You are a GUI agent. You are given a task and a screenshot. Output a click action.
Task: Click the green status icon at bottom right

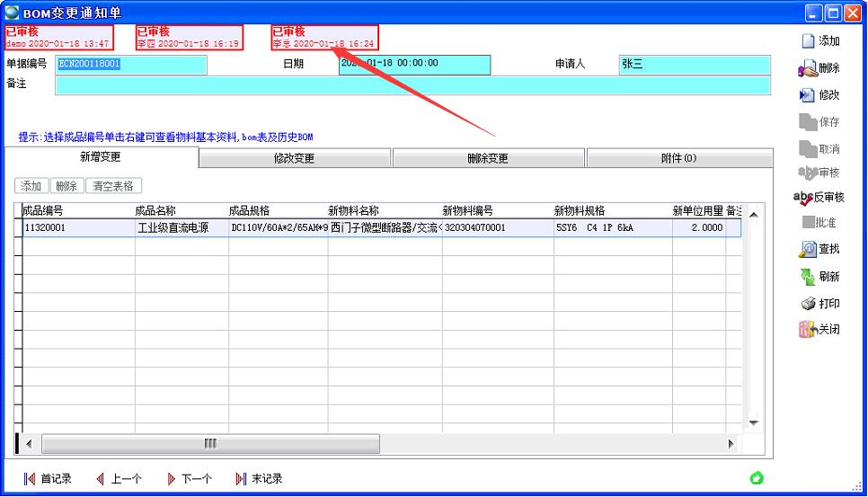click(757, 478)
